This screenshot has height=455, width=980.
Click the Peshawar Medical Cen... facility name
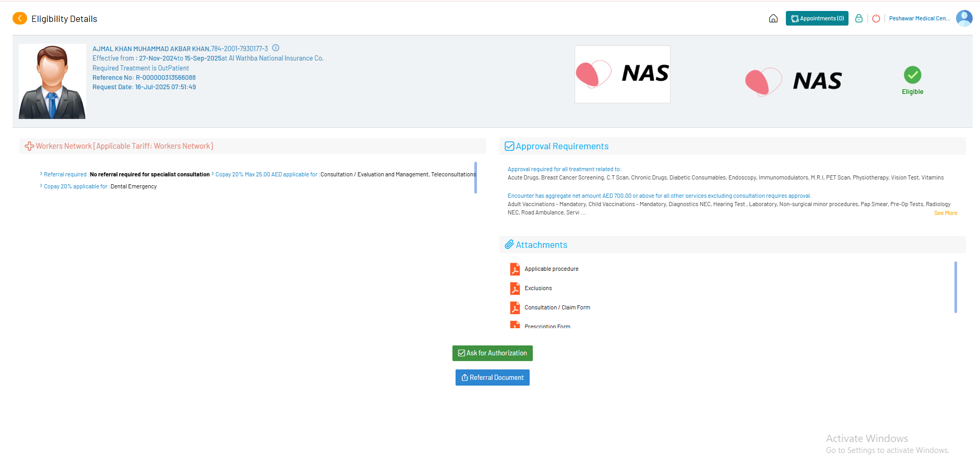pos(919,18)
